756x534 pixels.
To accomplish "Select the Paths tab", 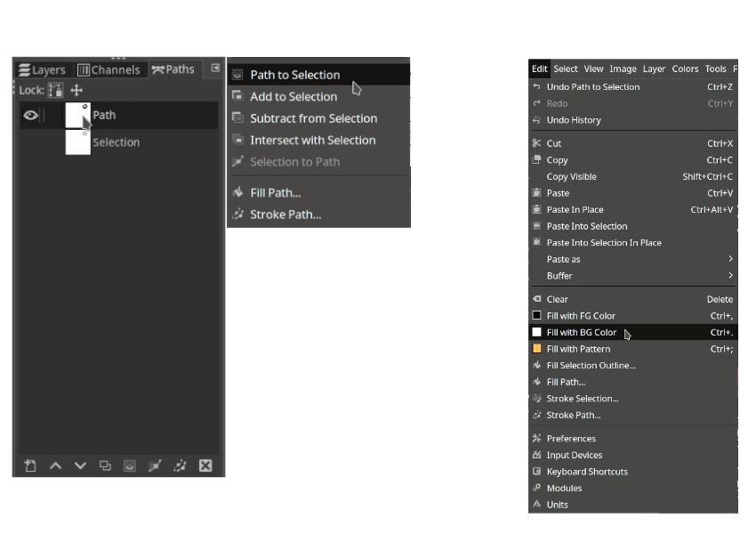I will coord(173,69).
